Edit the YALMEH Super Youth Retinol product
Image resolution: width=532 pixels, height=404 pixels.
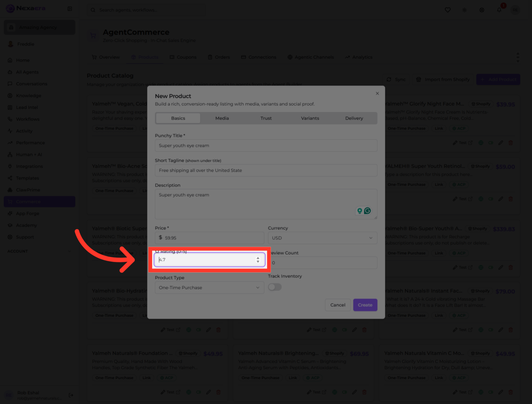501,199
